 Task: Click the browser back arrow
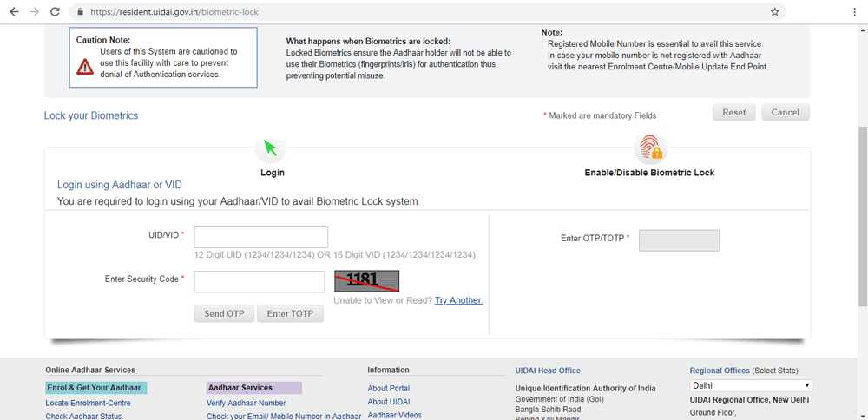click(14, 12)
